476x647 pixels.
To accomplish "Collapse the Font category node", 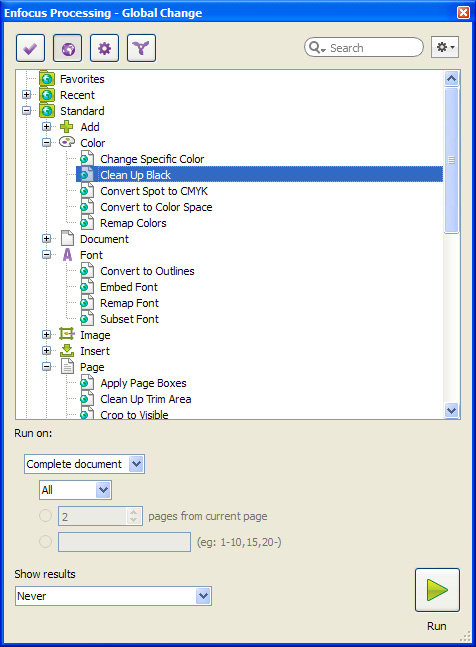I will 47,255.
